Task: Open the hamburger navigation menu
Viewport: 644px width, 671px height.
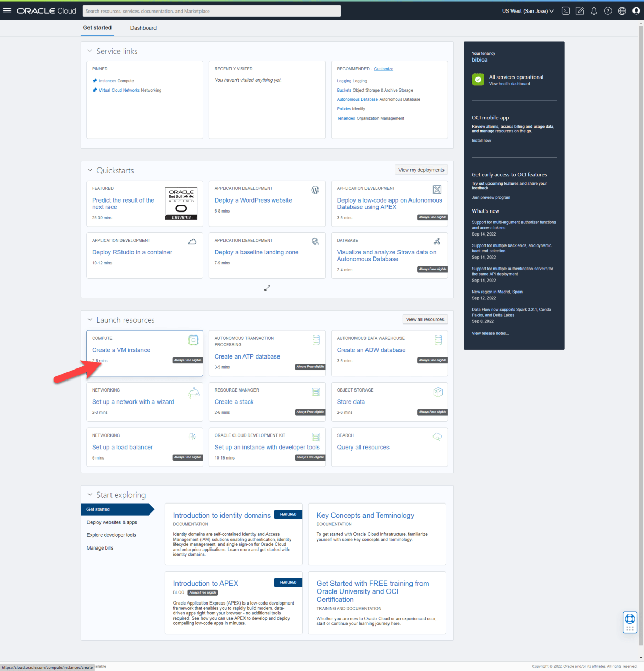Action: coord(7,11)
